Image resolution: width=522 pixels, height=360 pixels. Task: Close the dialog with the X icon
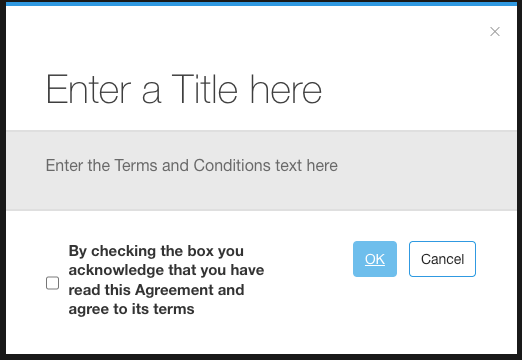pos(495,32)
